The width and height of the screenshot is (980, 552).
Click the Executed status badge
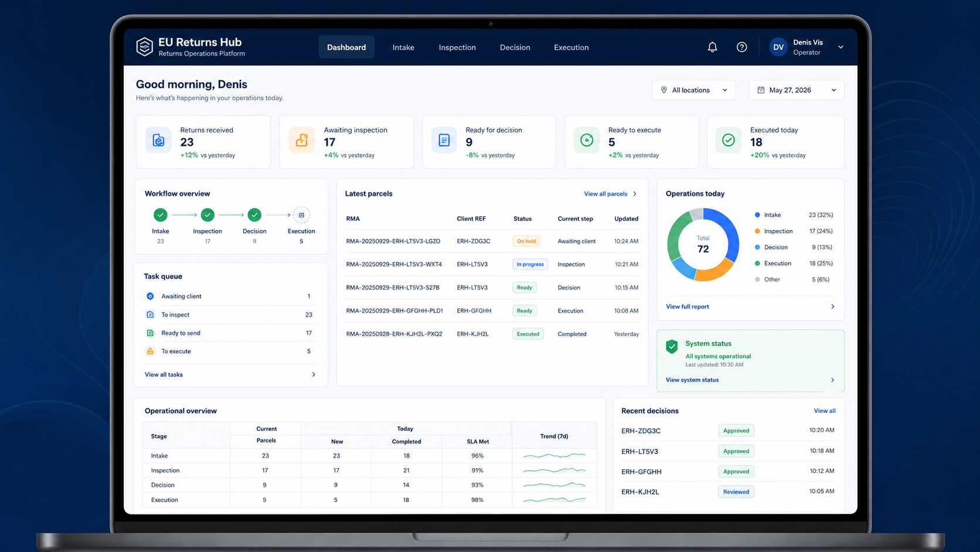[528, 334]
